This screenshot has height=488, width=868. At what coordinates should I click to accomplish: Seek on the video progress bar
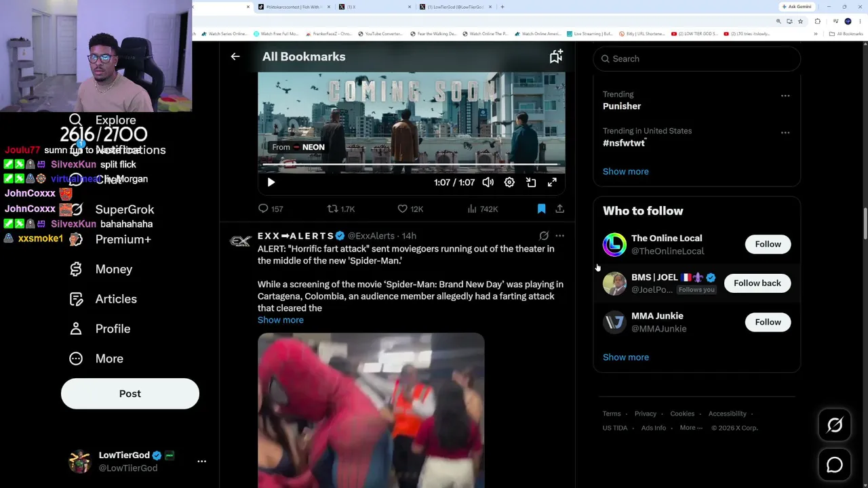tap(411, 165)
